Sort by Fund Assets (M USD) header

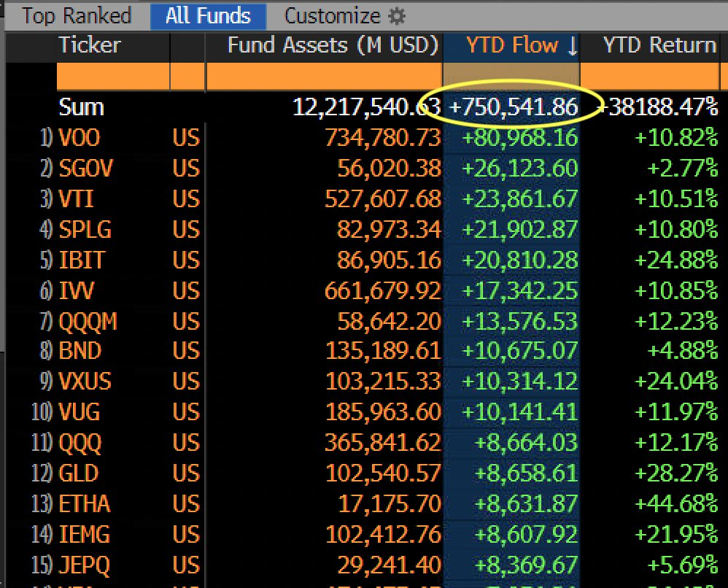pos(333,45)
